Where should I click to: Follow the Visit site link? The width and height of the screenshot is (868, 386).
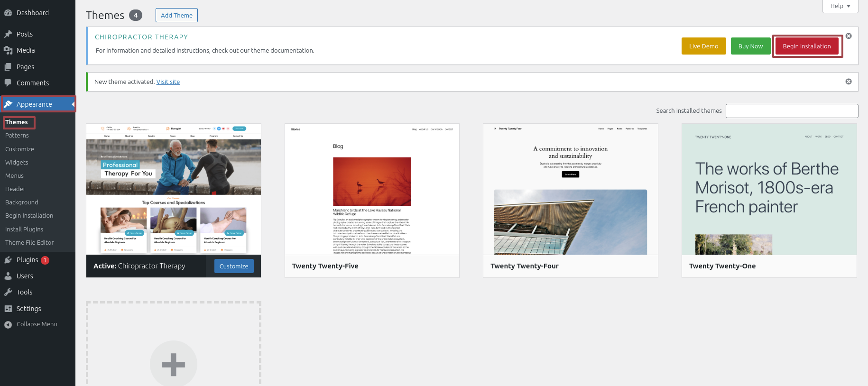168,82
